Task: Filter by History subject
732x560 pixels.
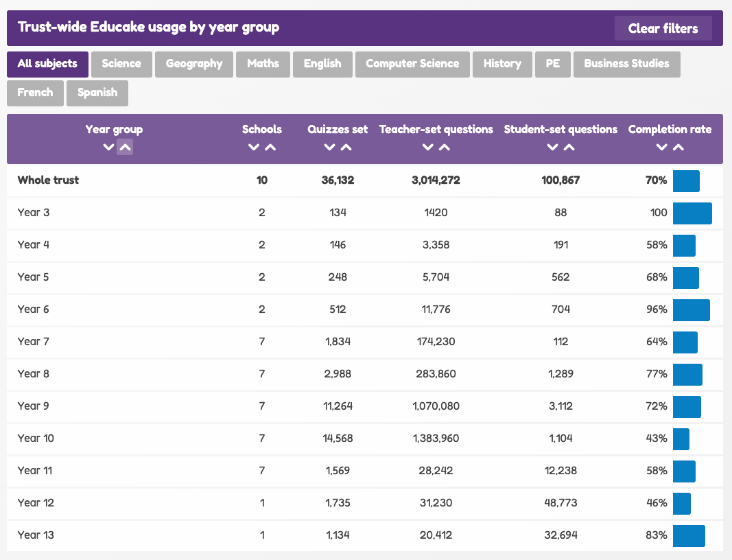Action: 502,64
